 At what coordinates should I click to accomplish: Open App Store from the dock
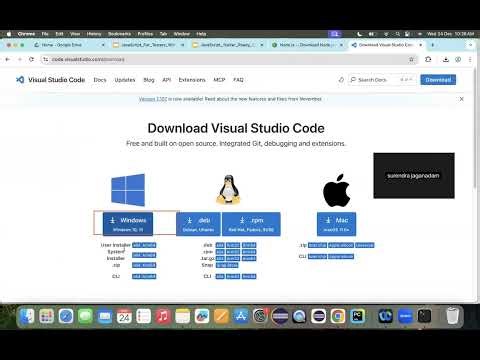click(241, 316)
